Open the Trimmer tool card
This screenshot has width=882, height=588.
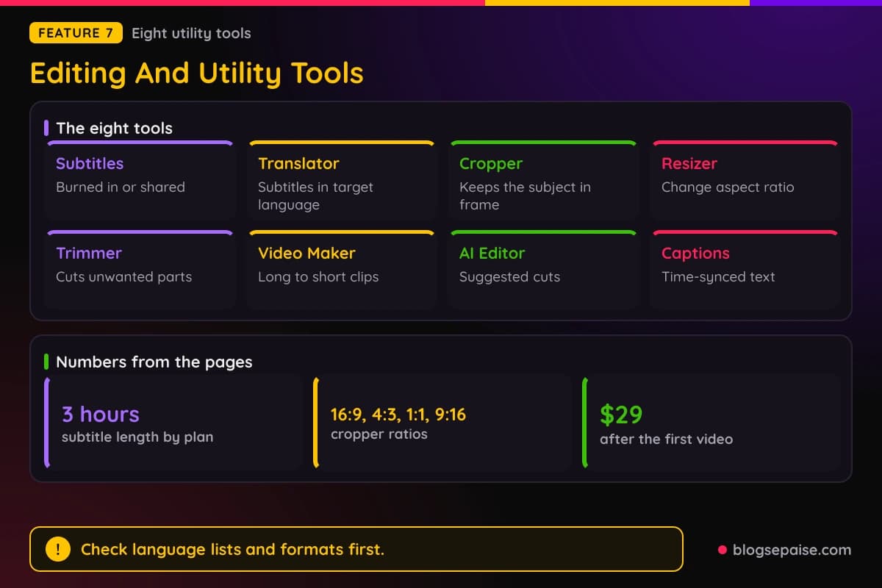pos(140,270)
